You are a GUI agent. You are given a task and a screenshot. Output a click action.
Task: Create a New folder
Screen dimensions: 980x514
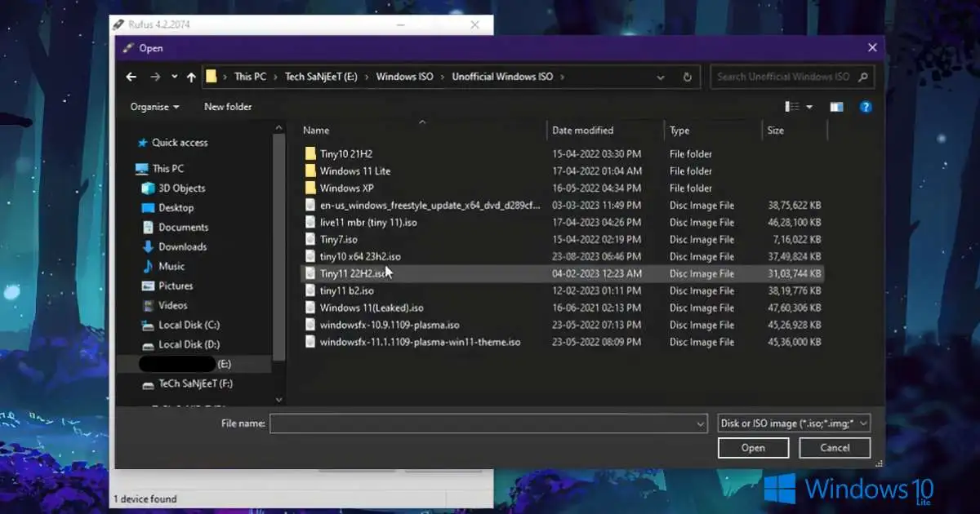point(228,107)
